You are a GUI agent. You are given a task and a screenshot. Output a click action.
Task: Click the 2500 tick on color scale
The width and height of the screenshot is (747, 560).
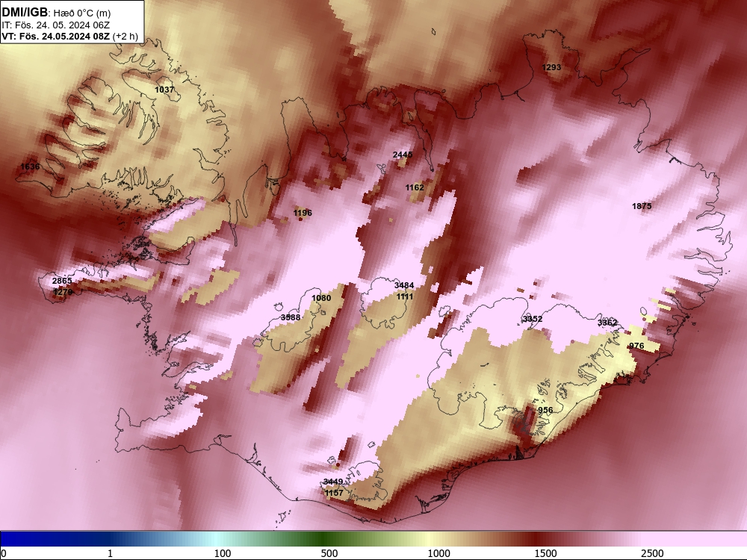pyautogui.click(x=652, y=553)
